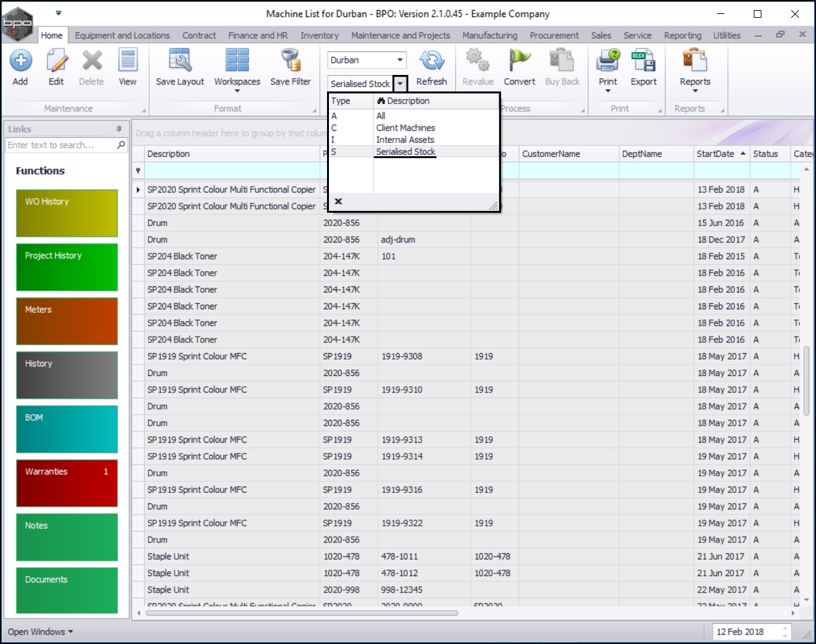Switch to the Procurement tab
Image resolution: width=816 pixels, height=644 pixels.
tap(554, 36)
